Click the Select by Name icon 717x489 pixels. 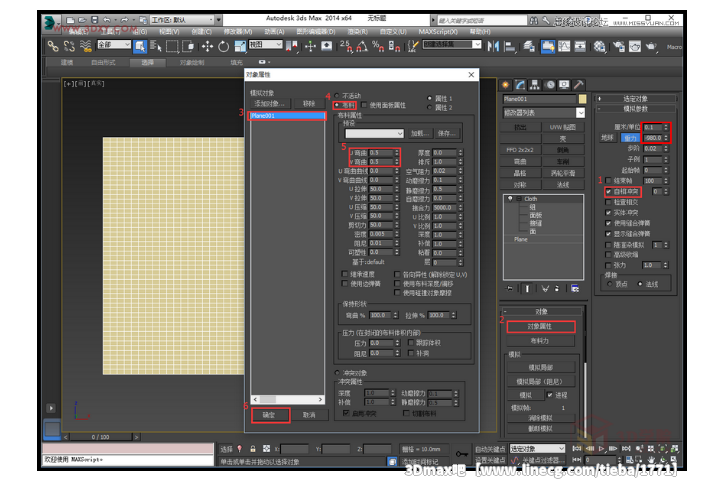[x=155, y=46]
